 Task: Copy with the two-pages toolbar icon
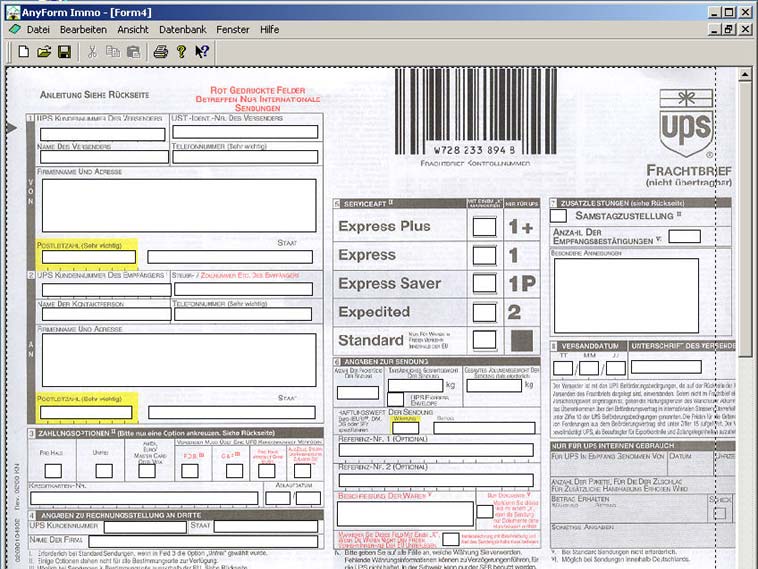coord(113,51)
